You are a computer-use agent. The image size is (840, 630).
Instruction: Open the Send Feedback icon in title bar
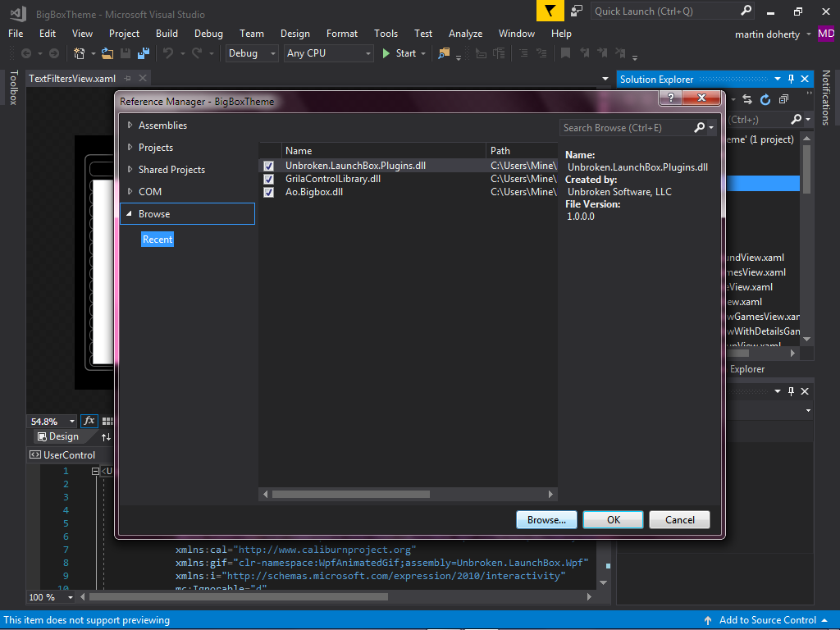577,11
